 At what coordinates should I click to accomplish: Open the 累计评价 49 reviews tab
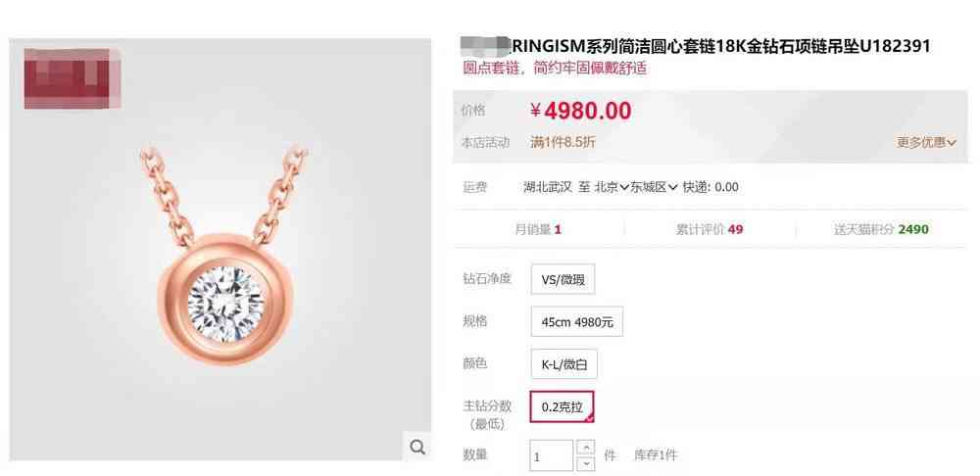[710, 229]
